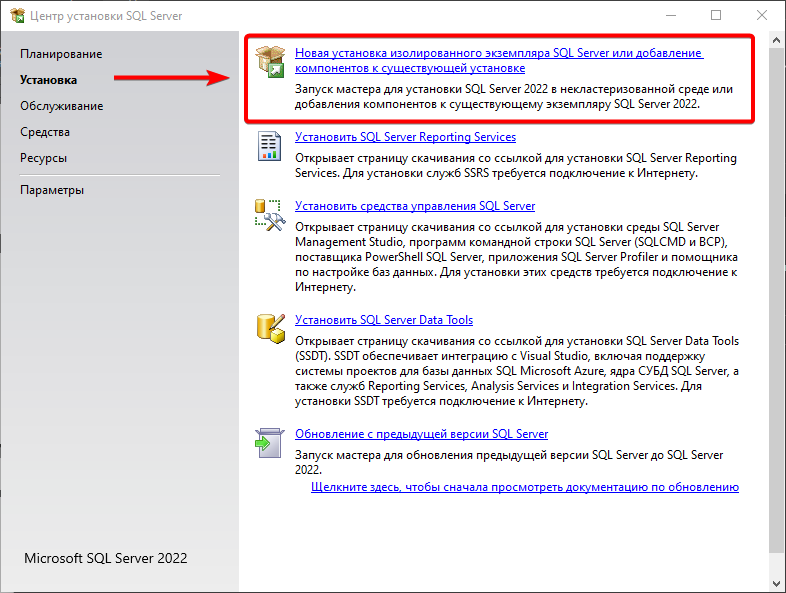Click the new SQL Server installation box icon
The width and height of the screenshot is (786, 593).
coord(270,62)
